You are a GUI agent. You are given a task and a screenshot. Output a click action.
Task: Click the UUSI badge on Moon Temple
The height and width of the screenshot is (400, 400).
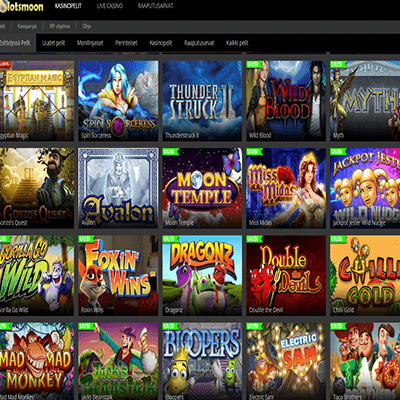(x=170, y=152)
